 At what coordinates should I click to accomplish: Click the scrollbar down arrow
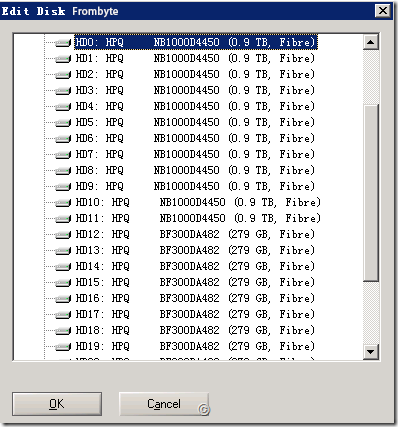tap(371, 352)
